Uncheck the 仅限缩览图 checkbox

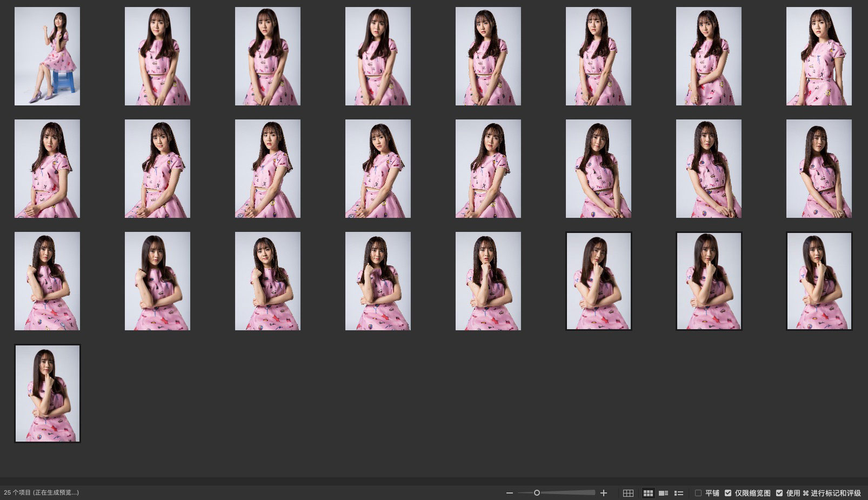click(x=728, y=493)
